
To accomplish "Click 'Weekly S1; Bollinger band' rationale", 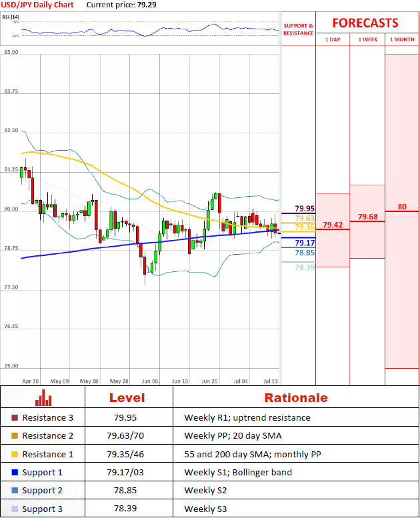I will click(238, 473).
